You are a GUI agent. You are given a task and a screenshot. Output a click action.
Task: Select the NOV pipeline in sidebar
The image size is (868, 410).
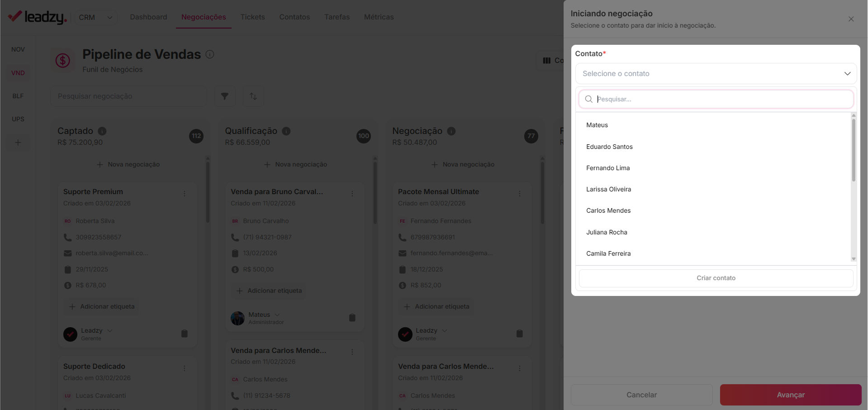pos(18,49)
